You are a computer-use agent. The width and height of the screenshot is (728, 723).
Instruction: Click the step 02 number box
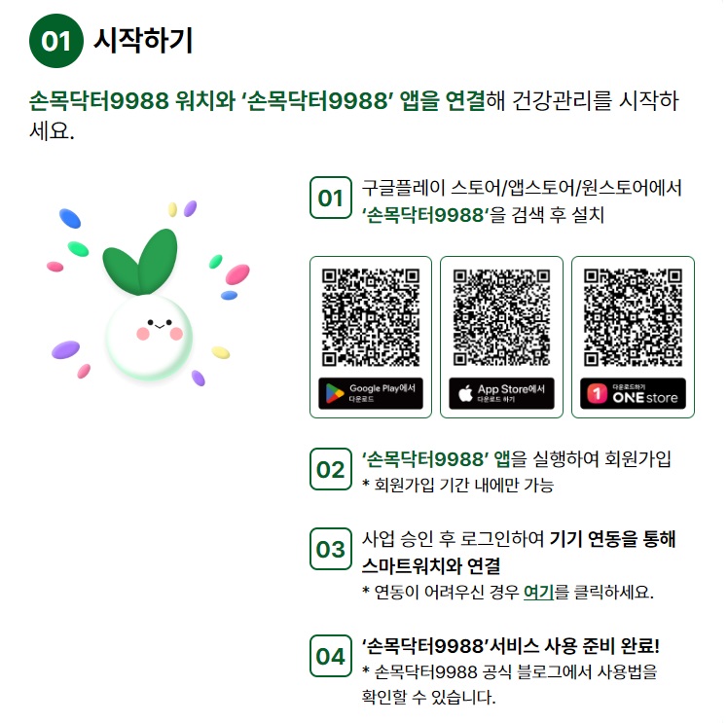click(331, 469)
